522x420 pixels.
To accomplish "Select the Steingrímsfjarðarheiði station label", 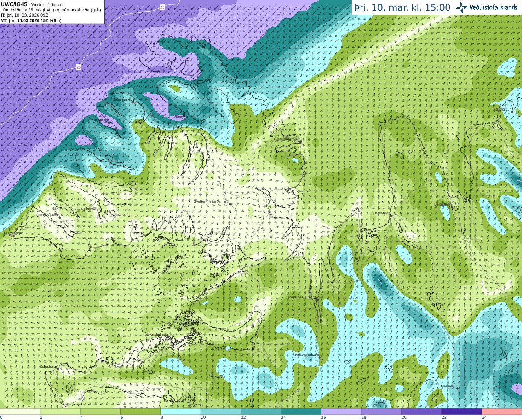I will [211, 201].
